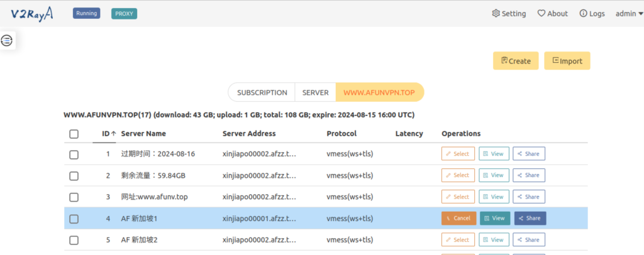Select the 剩余流量 row server
Screen dimensions: 644x255
point(458,175)
